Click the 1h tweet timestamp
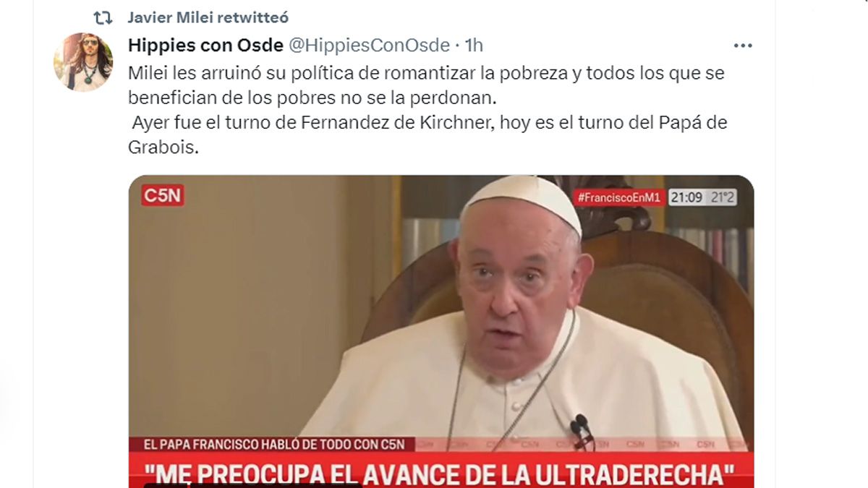Viewport: 868px width, 488px height. pyautogui.click(x=474, y=45)
